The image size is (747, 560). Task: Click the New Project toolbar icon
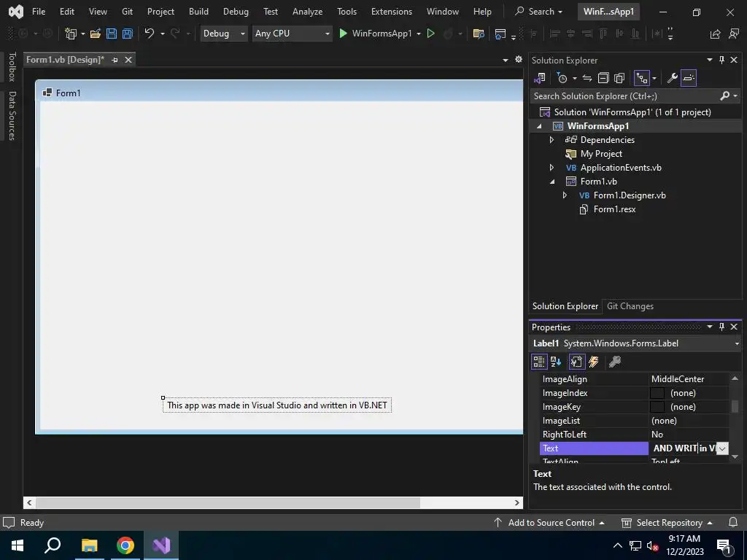coord(71,34)
